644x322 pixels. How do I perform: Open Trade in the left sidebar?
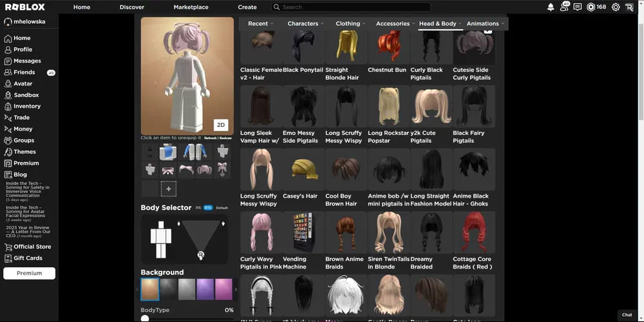21,118
